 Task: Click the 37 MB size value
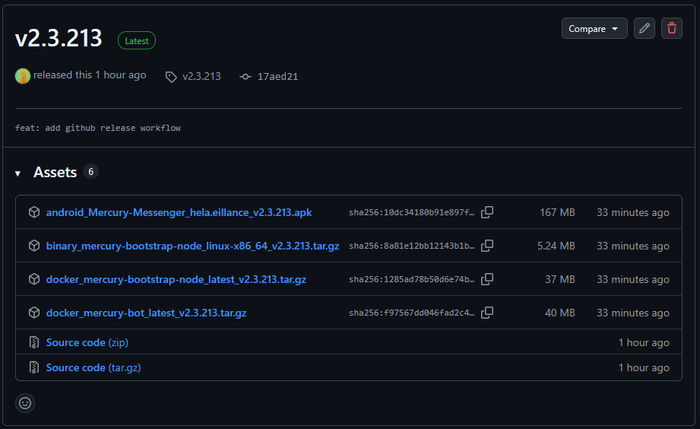click(x=560, y=279)
